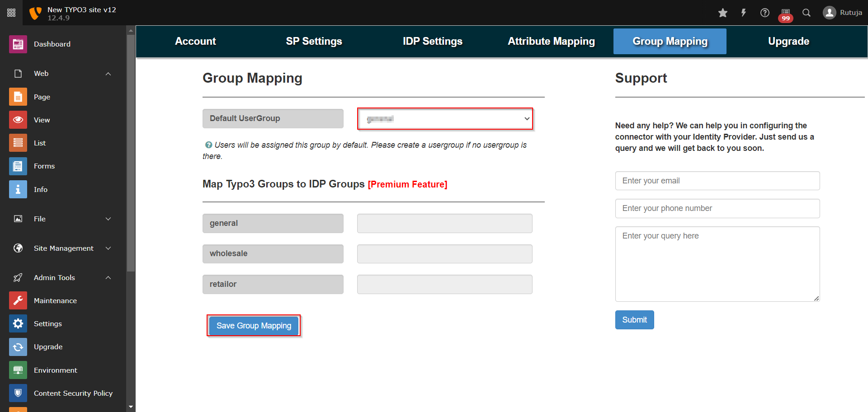Click the flush cache lightning icon
The width and height of the screenshot is (868, 412).
[743, 13]
